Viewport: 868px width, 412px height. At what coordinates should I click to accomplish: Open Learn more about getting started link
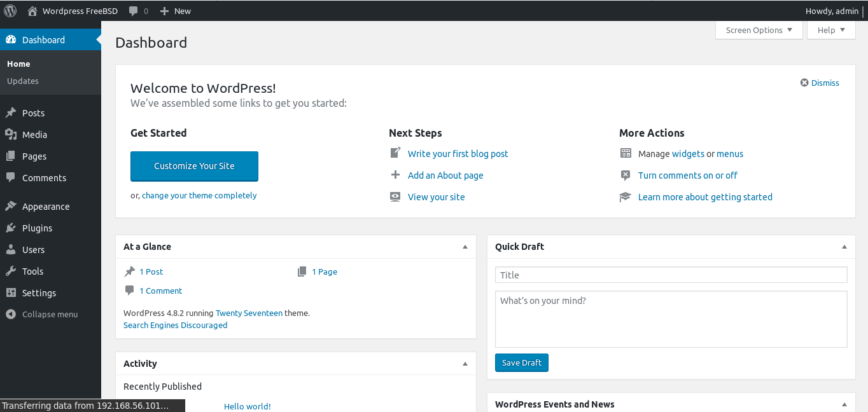coord(705,197)
